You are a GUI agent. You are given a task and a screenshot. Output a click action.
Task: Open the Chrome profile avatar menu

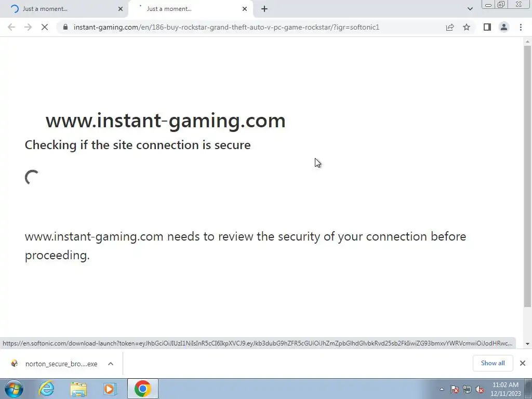tap(504, 27)
